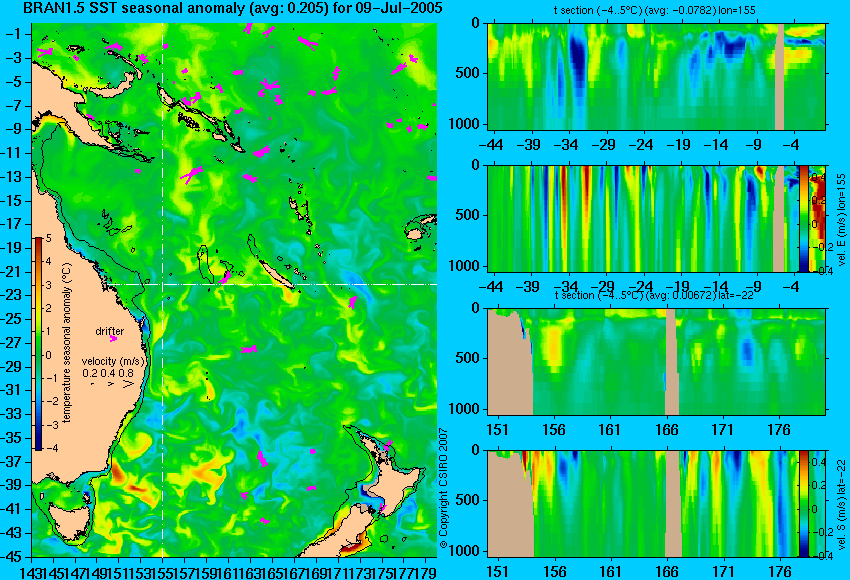Click the '1000' depth tick of top section
The width and height of the screenshot is (850, 580).
464,124
